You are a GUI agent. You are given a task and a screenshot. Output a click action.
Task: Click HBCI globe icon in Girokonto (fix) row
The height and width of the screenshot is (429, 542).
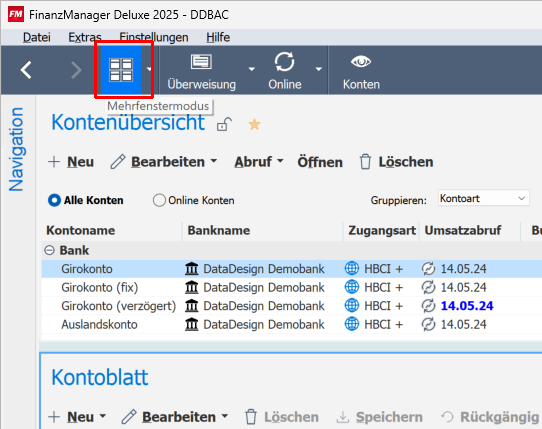[x=352, y=287]
